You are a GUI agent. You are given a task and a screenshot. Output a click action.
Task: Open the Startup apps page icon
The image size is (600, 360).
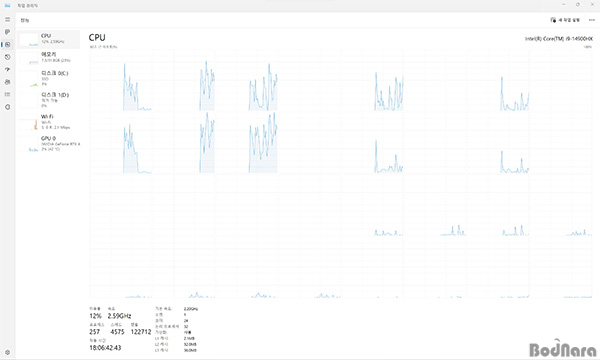(x=7, y=69)
